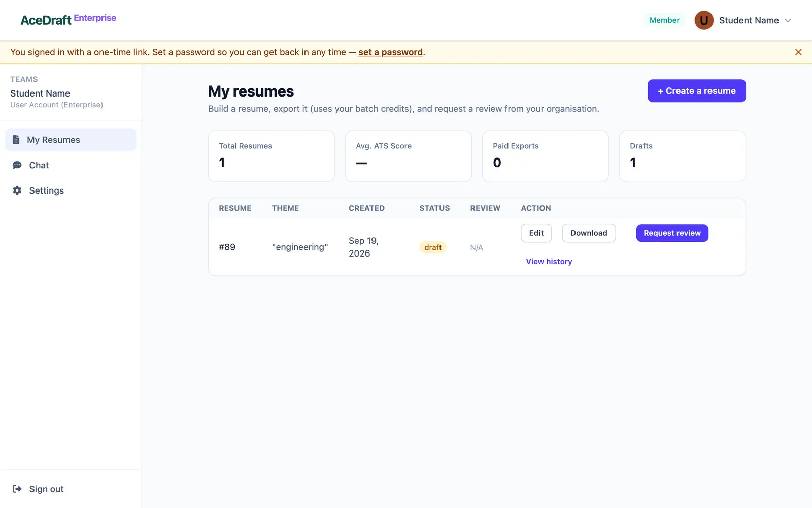Click the Sep 19, 2026 date
This screenshot has width=812, height=508.
[363, 247]
